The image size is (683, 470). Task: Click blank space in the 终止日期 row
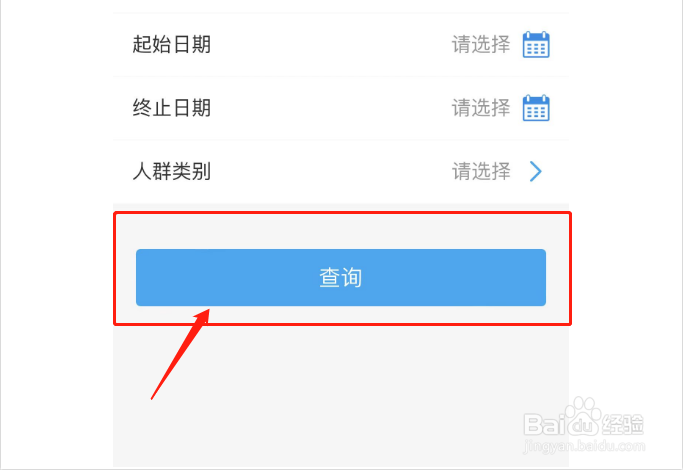[331, 108]
